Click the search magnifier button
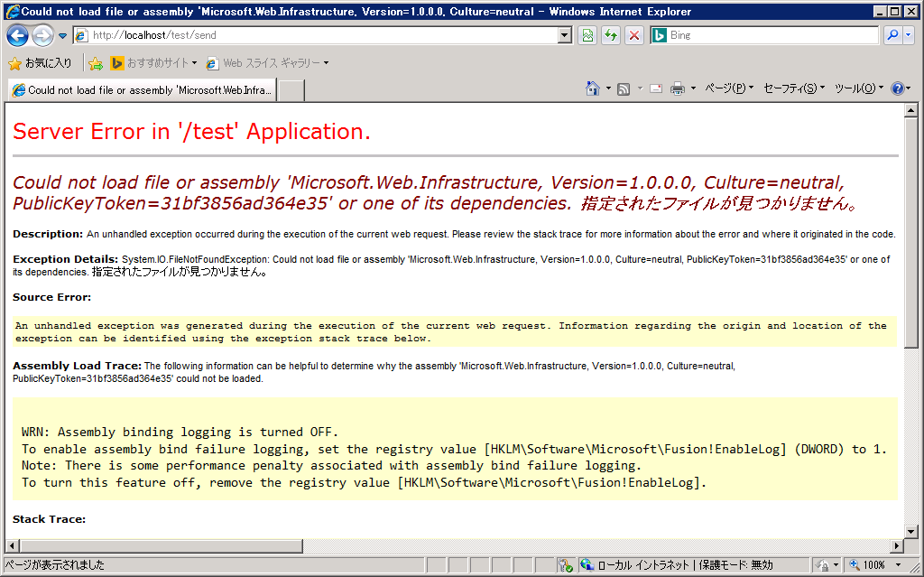The image size is (924, 577). [892, 35]
